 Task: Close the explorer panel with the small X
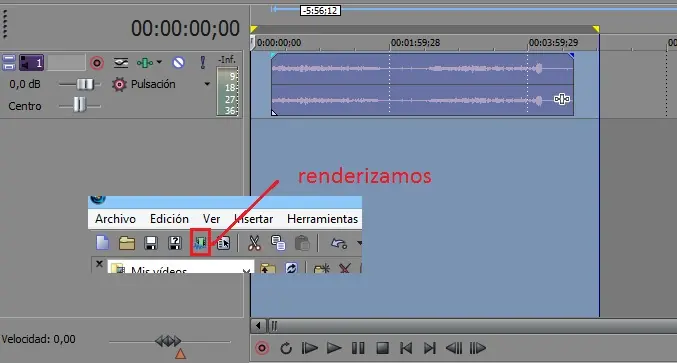tap(99, 264)
